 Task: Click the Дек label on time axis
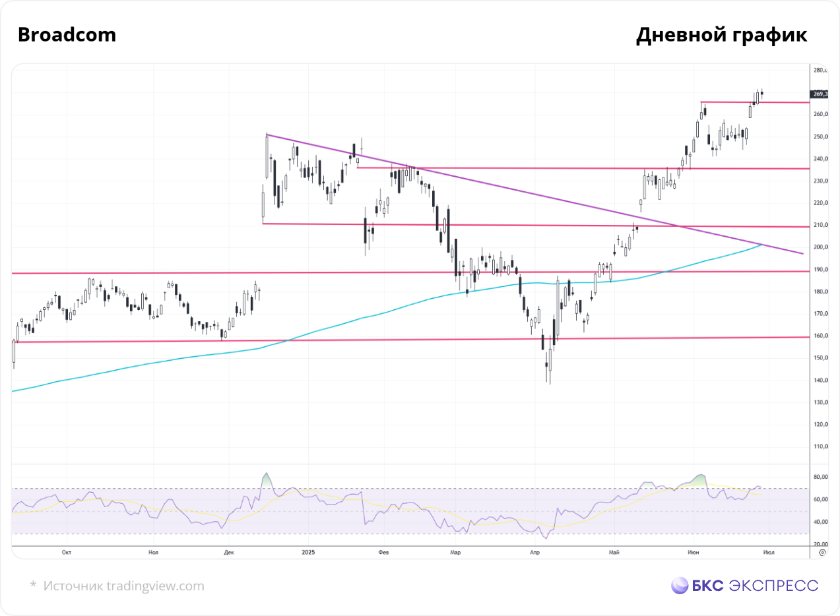(x=229, y=551)
